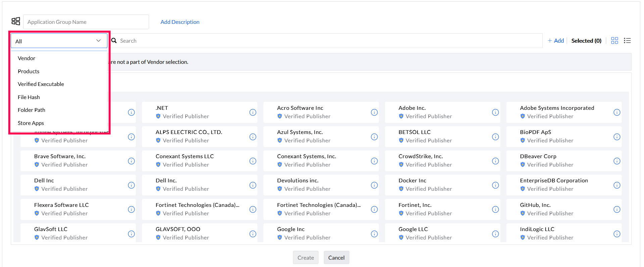Show info for CrowdStrike, Inc.

[495, 161]
